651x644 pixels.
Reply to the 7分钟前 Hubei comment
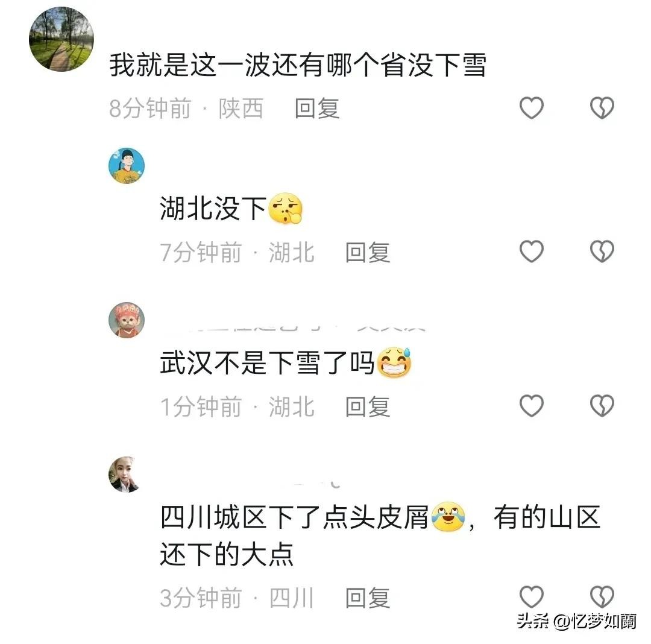pyautogui.click(x=368, y=253)
